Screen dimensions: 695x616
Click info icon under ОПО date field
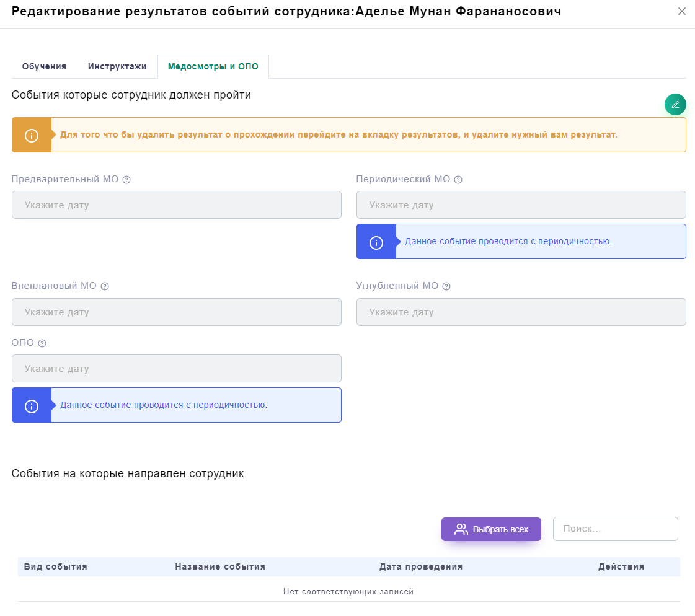(x=32, y=405)
